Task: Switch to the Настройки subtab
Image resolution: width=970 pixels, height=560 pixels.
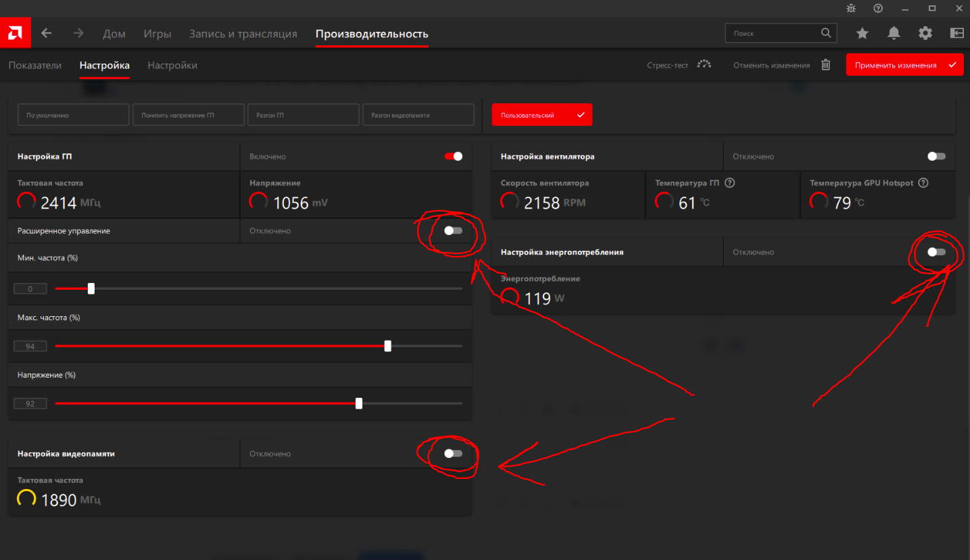Action: click(172, 66)
